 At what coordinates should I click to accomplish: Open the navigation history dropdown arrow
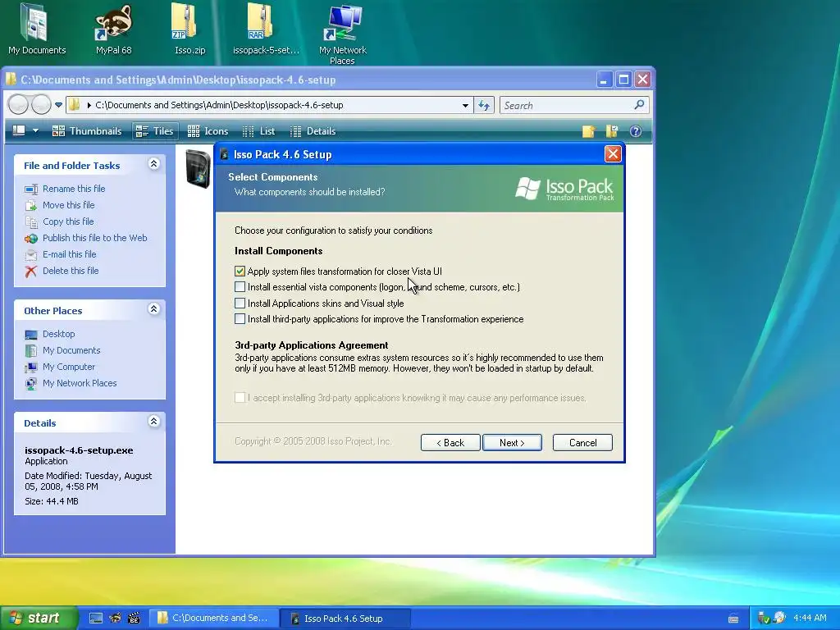tap(58, 105)
